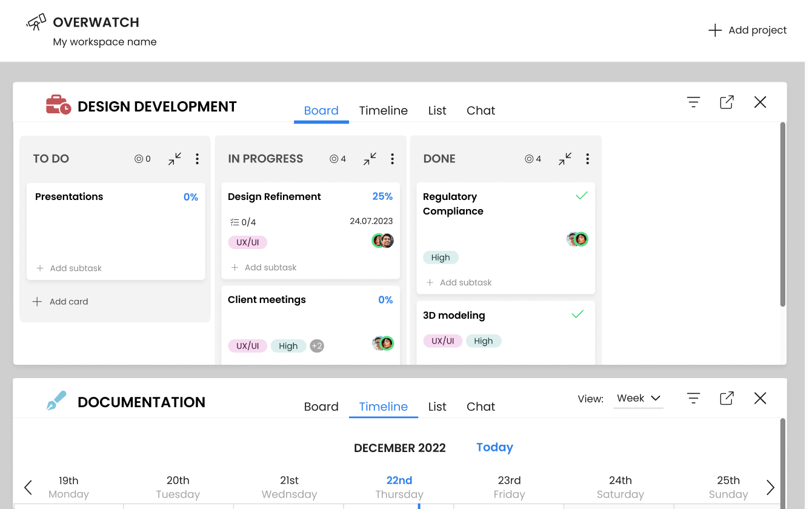812x509 pixels.
Task: Open Design Development project in new window icon
Action: 727,102
